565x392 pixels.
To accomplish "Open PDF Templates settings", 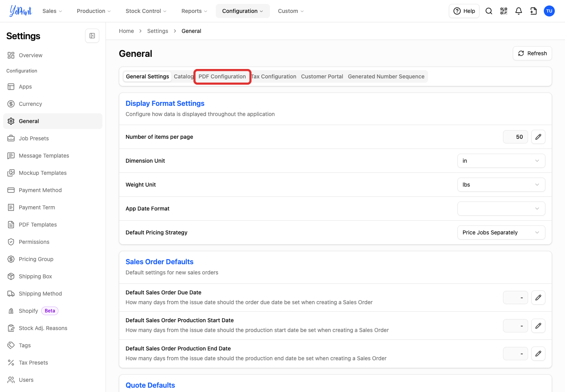I will click(53, 225).
